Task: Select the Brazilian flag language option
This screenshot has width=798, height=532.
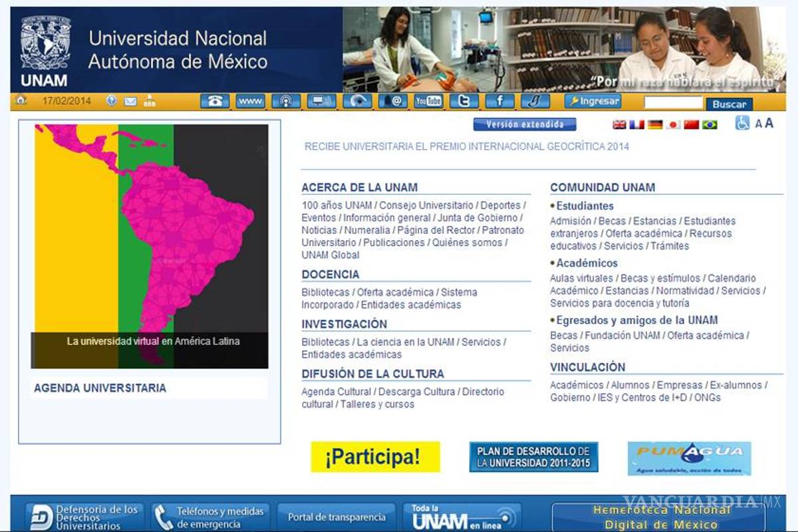Action: pos(710,124)
